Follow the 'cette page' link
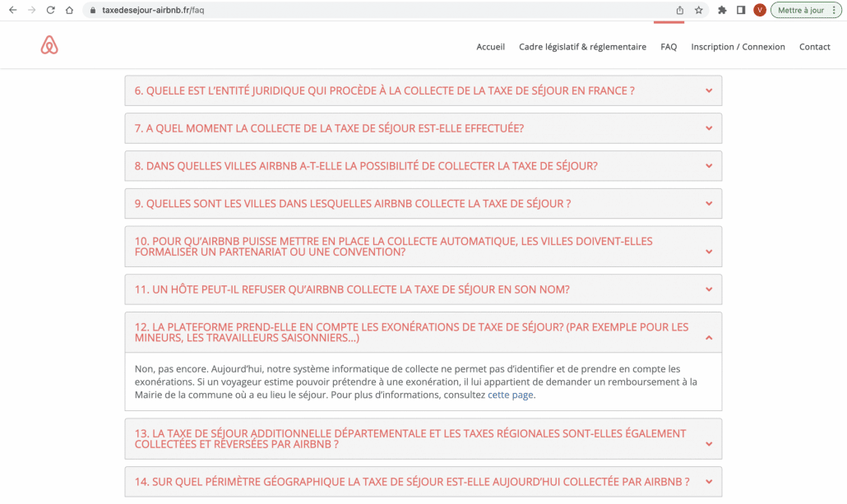Image resolution: width=847 pixels, height=504 pixels. [511, 395]
